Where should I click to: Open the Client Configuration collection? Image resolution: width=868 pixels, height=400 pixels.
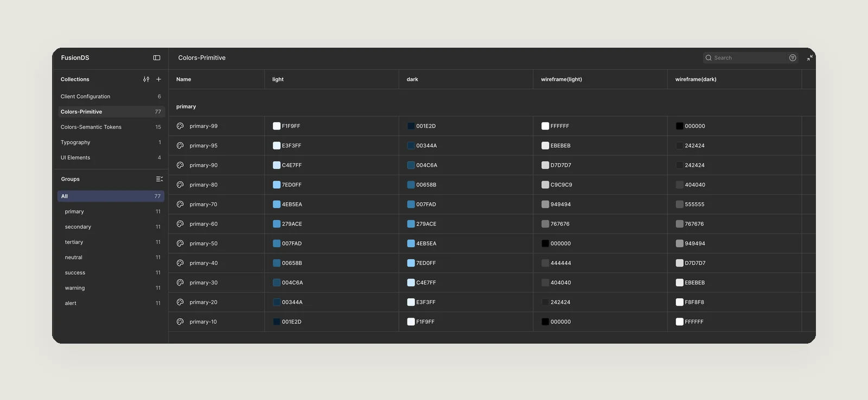coord(111,96)
